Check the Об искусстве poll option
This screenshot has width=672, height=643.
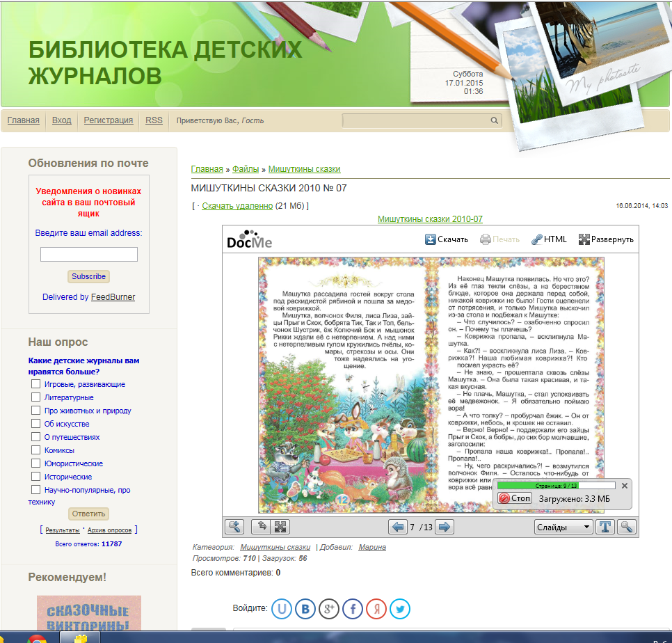click(36, 424)
